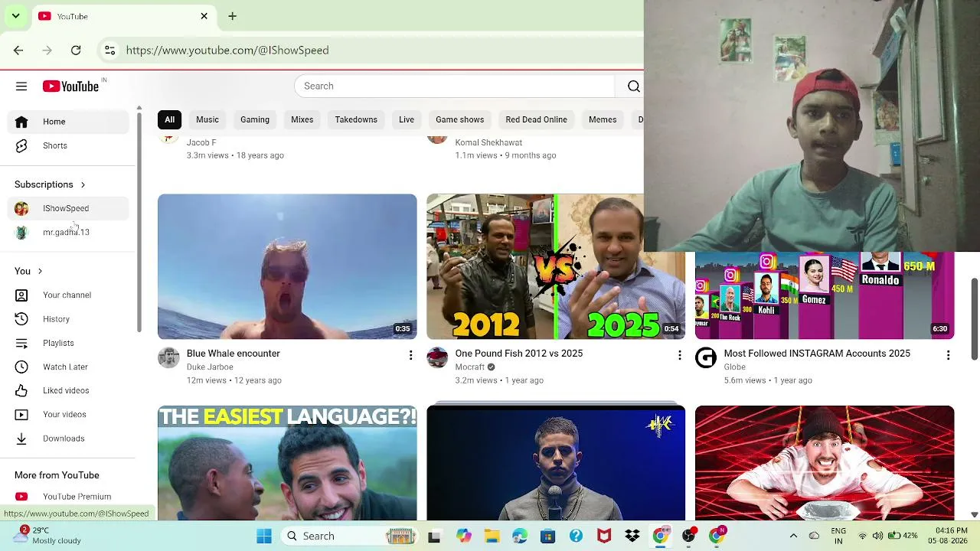
Task: Reload the page
Action: (76, 51)
